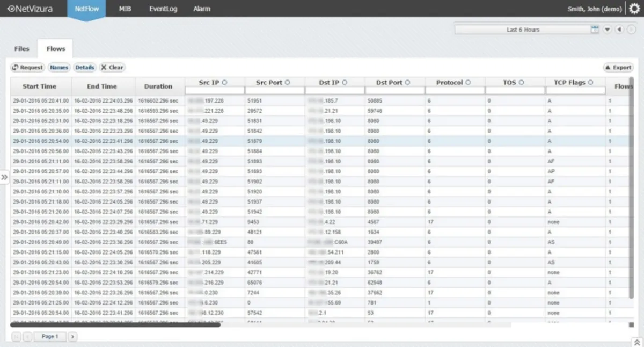The height and width of the screenshot is (347, 644).
Task: Click the horizontal table scrollbar
Action: point(115,324)
